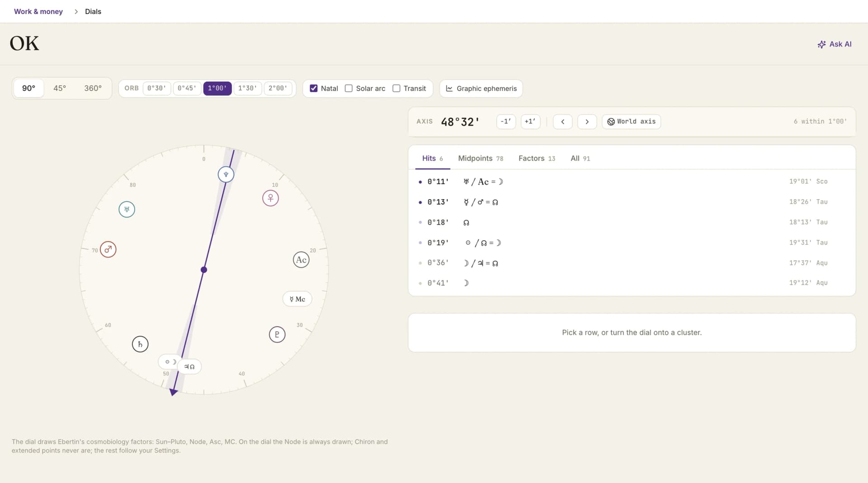This screenshot has height=483, width=868.
Task: Click the Ask AI sparkle button
Action: [834, 44]
